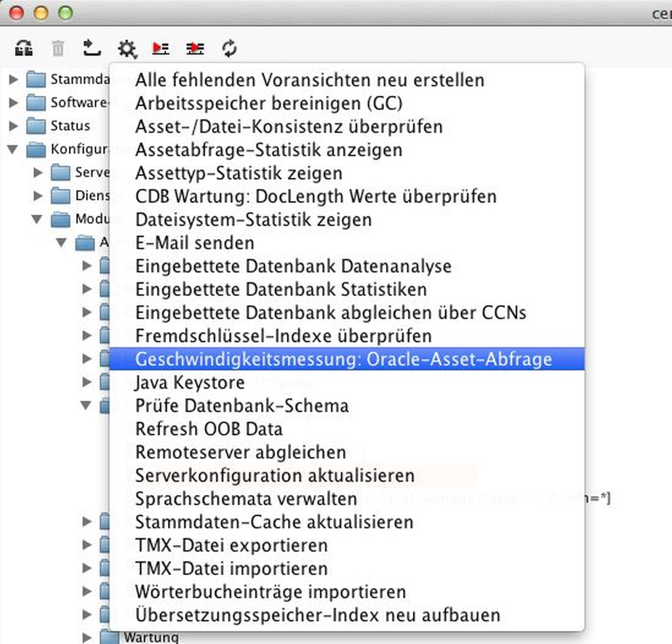Choose 'Arbeitsspeicher bereinigen (GC)' menu entry
This screenshot has height=644, width=672.
click(x=268, y=103)
